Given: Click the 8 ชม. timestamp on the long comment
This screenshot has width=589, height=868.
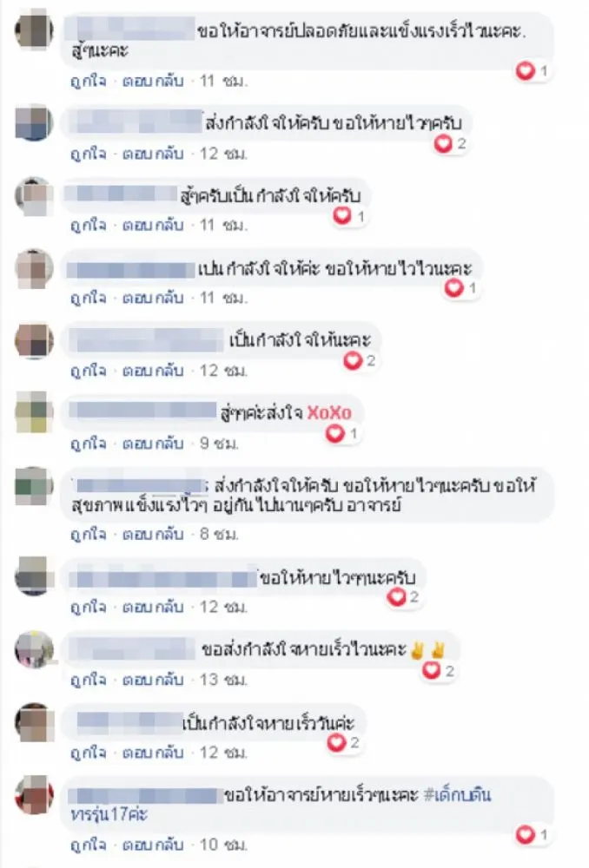Looking at the screenshot, I should pos(219,534).
